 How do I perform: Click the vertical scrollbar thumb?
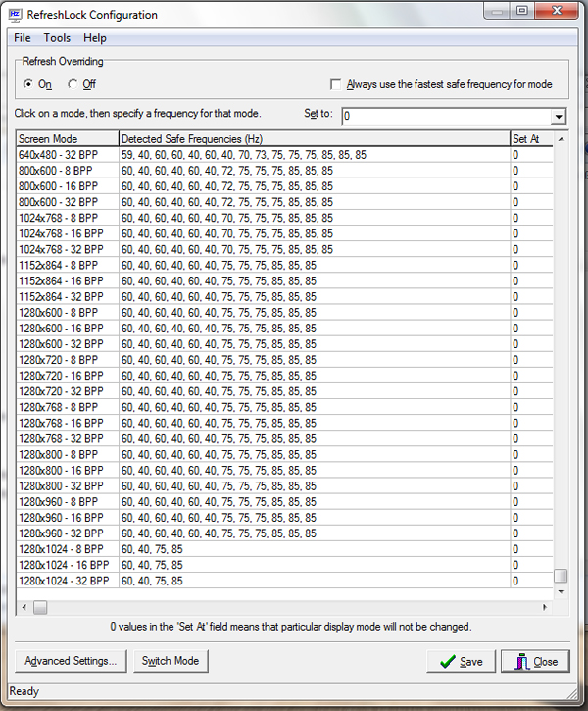561,576
